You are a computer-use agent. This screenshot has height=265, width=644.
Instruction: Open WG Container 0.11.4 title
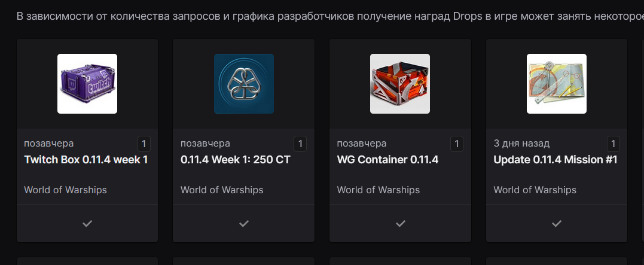coord(387,160)
